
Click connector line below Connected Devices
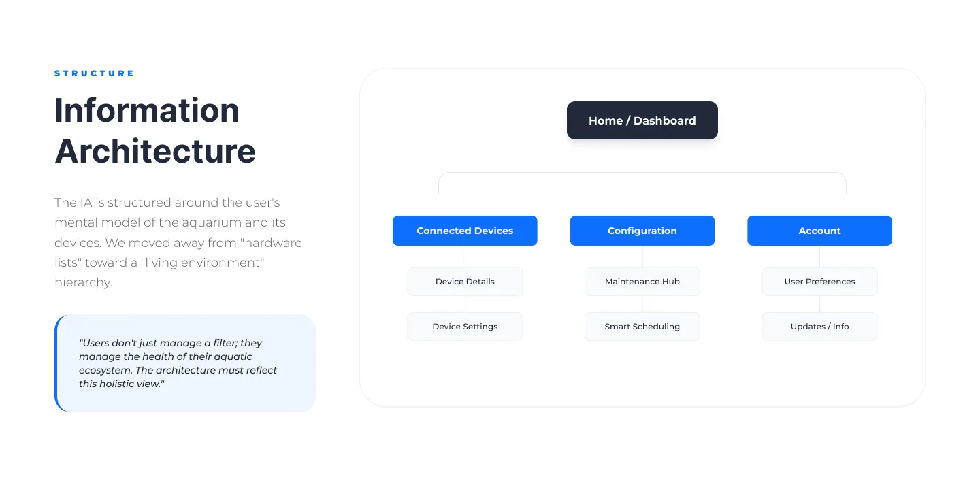pyautogui.click(x=465, y=256)
